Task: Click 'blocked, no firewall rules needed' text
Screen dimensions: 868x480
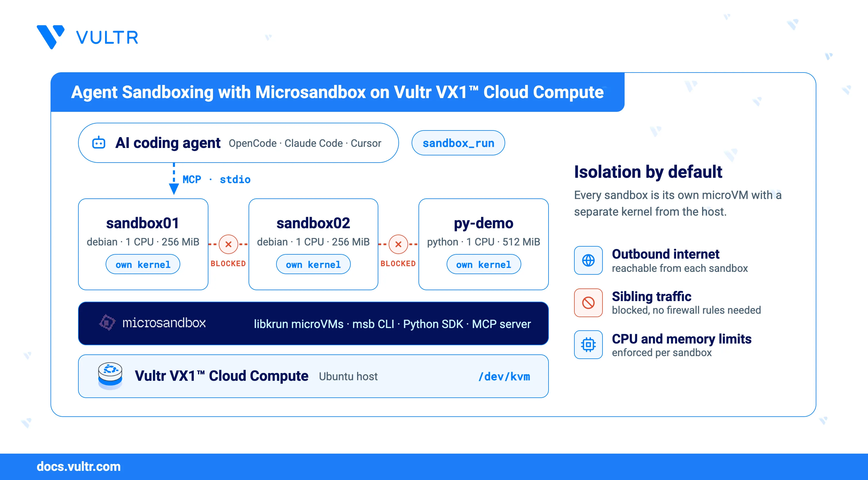Action: [686, 310]
